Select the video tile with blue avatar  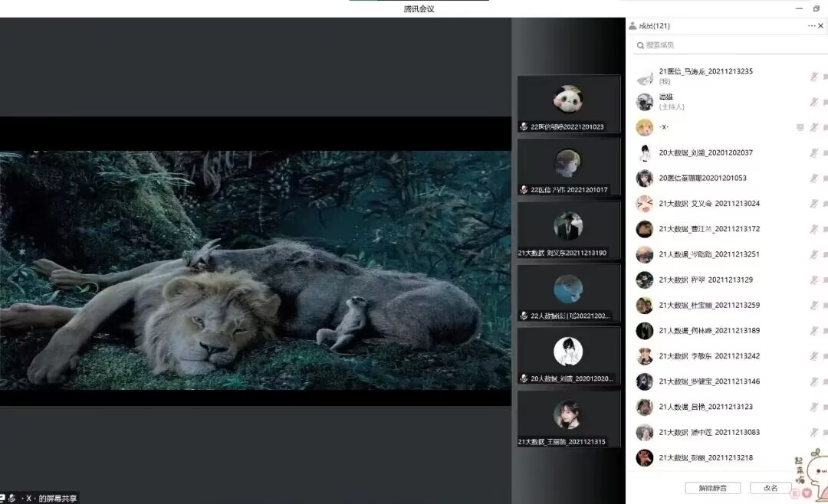click(x=569, y=293)
